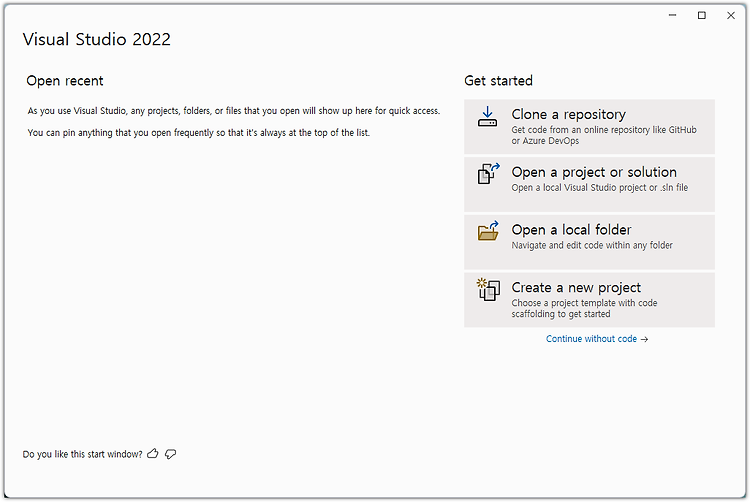750x502 pixels.
Task: Choose the Open a local folder heading
Action: coord(571,230)
